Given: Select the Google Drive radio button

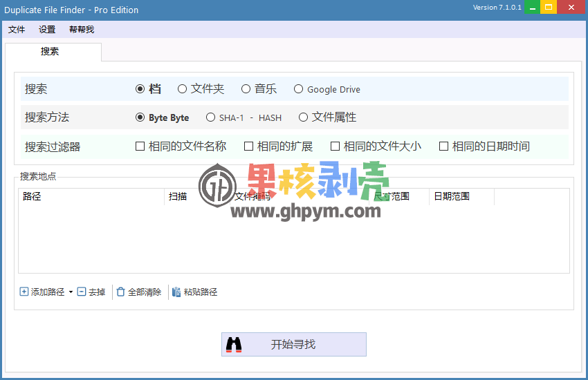Looking at the screenshot, I should click(299, 89).
